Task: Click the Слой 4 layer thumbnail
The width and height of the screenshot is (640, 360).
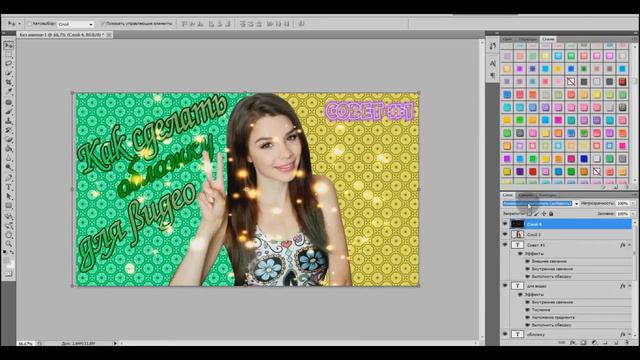Action: (x=518, y=224)
